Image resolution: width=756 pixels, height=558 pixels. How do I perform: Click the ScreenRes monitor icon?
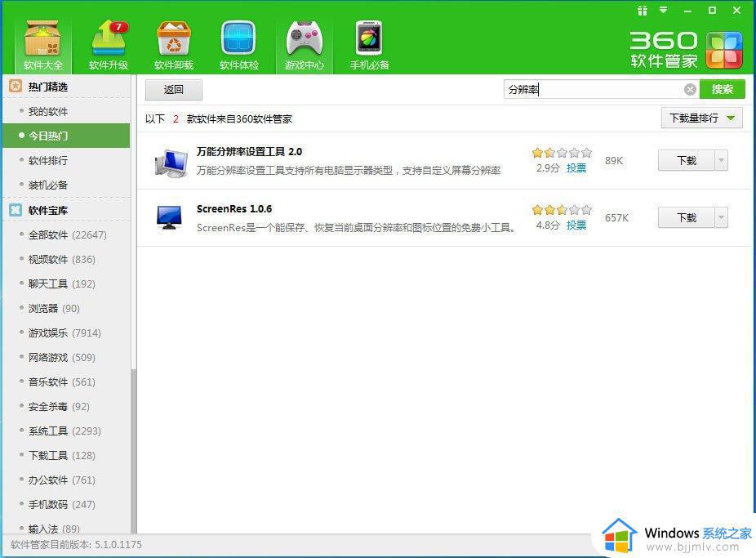[169, 217]
